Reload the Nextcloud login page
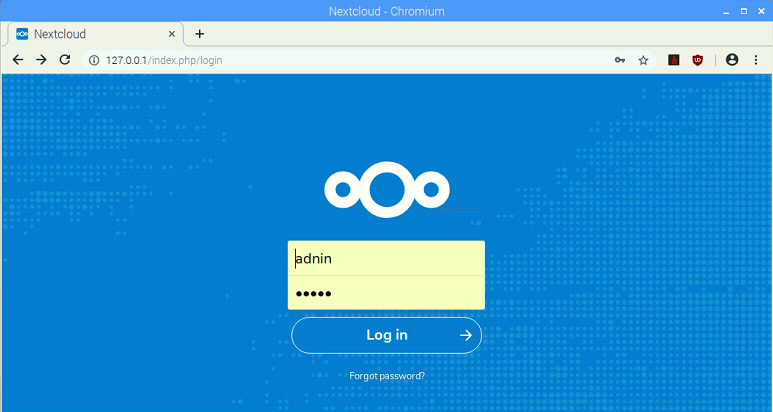This screenshot has width=773, height=412. (65, 60)
